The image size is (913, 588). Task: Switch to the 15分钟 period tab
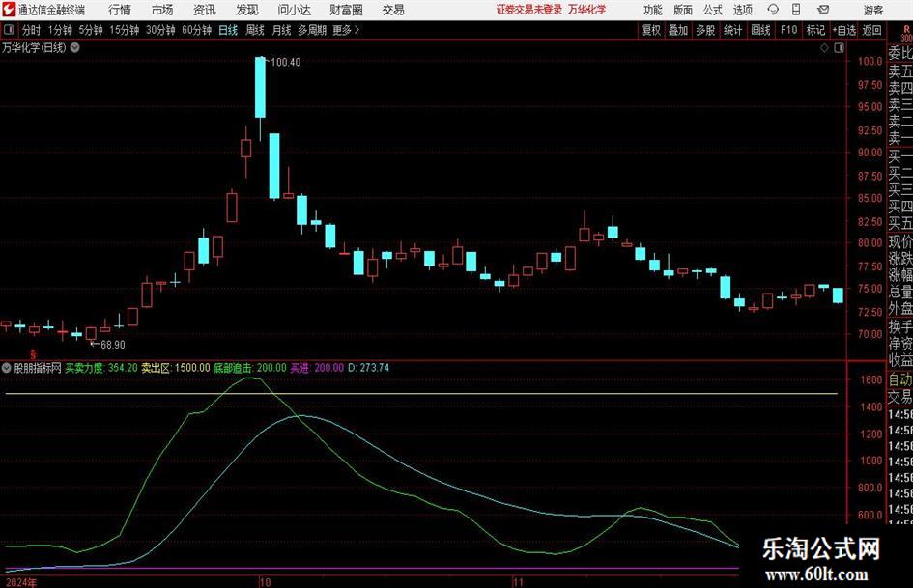(x=125, y=30)
